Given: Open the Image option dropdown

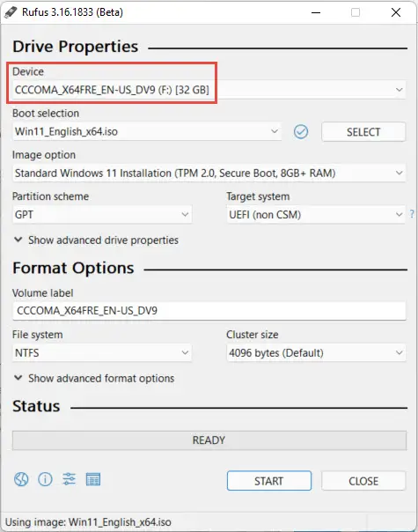Looking at the screenshot, I should pos(209,173).
